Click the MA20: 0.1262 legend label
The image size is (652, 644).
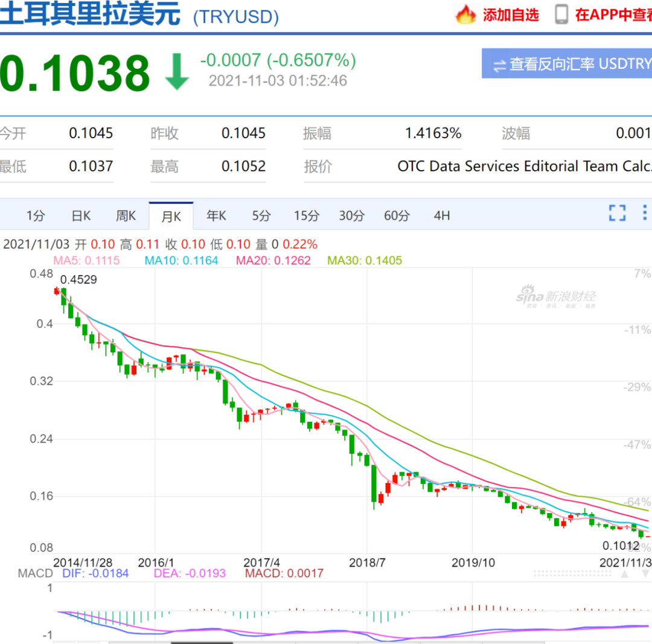[273, 261]
